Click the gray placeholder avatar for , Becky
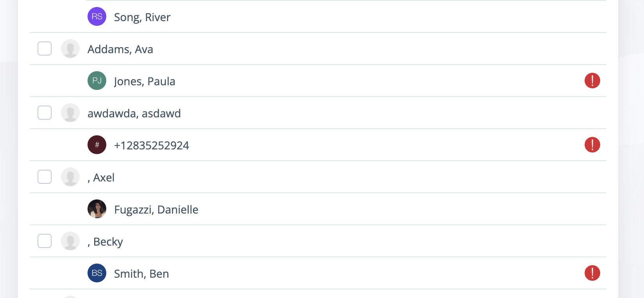 70,241
